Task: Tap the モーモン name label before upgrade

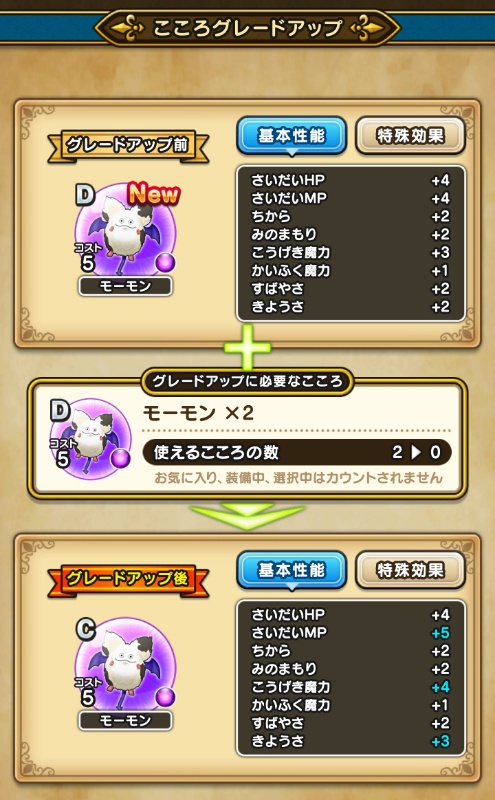Action: 126,286
